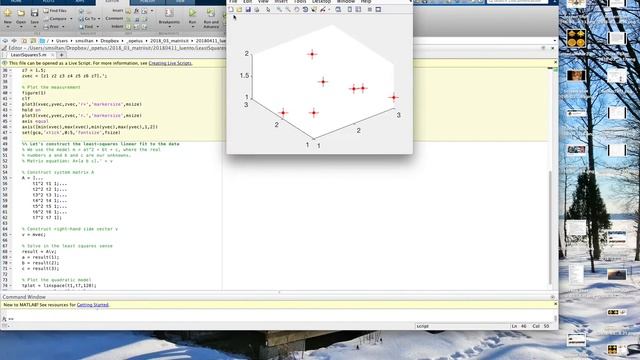Click the Insert section icon next to Insert

pyautogui.click(x=128, y=11)
